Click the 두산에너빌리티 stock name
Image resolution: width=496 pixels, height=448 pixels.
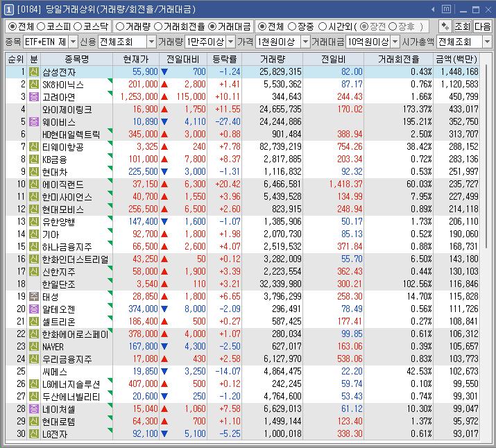pyautogui.click(x=71, y=397)
